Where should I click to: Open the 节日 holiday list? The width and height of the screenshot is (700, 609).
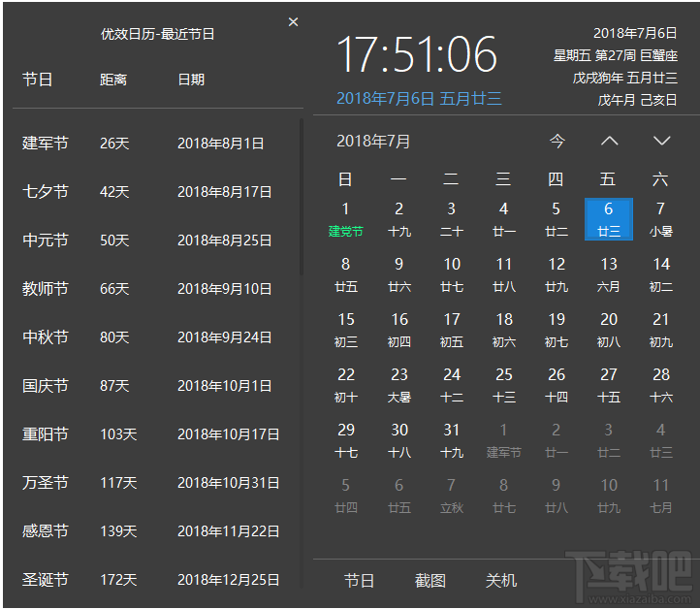(359, 581)
